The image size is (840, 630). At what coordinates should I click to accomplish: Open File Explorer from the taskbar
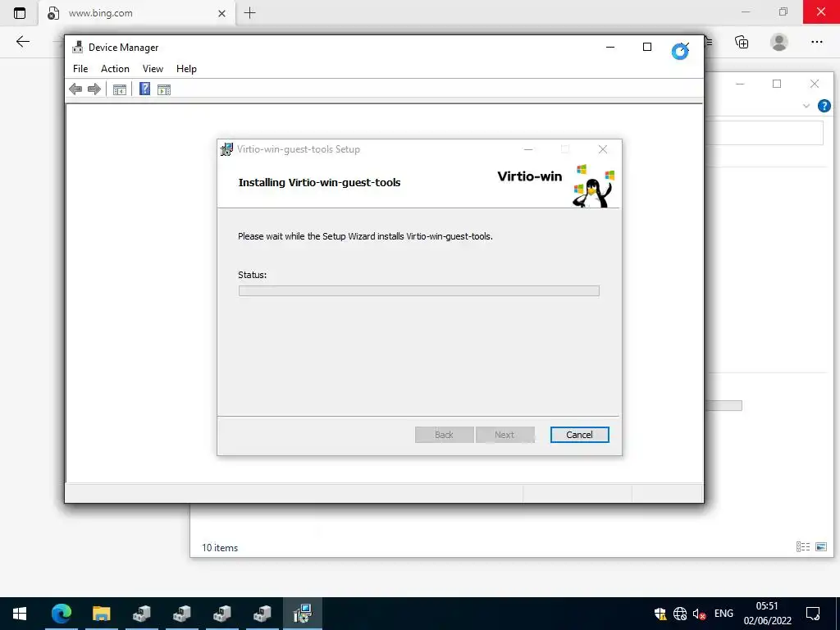pyautogui.click(x=101, y=614)
